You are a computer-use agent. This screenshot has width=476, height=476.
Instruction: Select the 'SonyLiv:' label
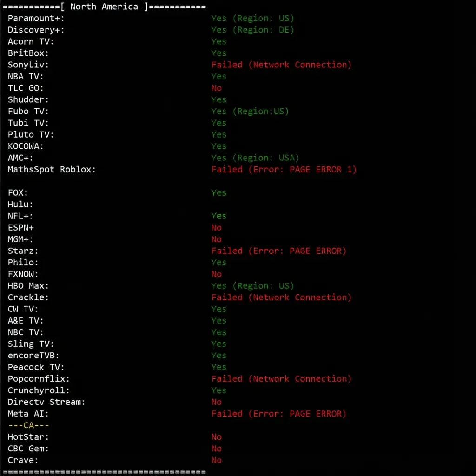[28, 65]
